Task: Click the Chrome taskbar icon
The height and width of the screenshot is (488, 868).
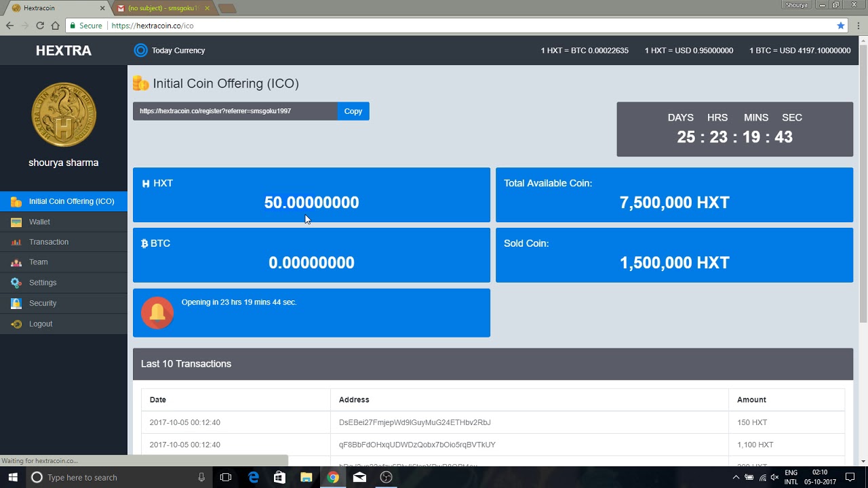Action: [x=332, y=477]
